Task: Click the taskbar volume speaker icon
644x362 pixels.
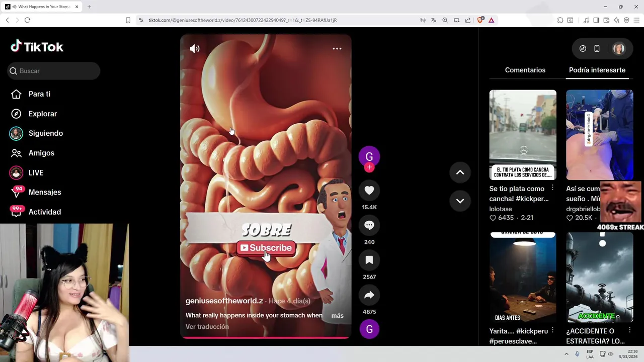Action: click(x=610, y=354)
